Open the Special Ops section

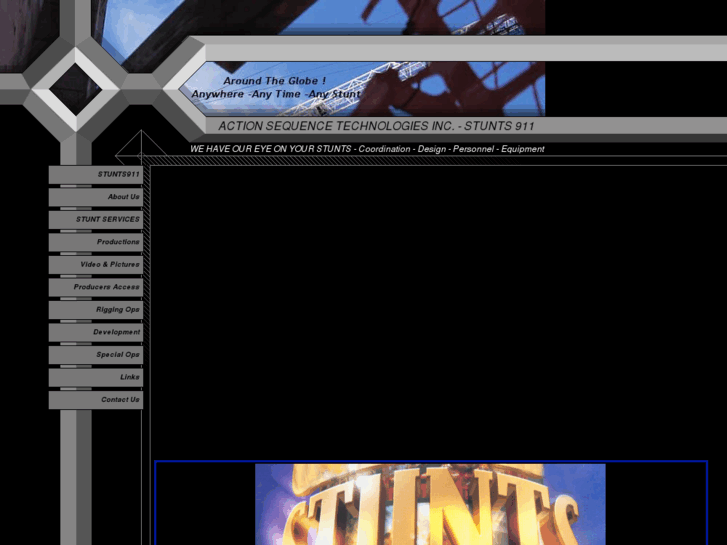[96, 355]
